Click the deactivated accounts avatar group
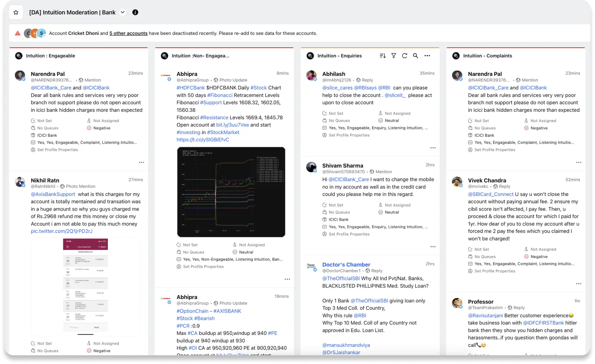595x364 pixels. click(35, 33)
